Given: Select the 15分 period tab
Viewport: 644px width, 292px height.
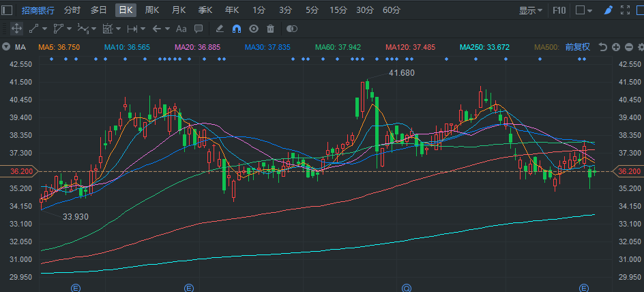Looking at the screenshot, I should pos(338,10).
